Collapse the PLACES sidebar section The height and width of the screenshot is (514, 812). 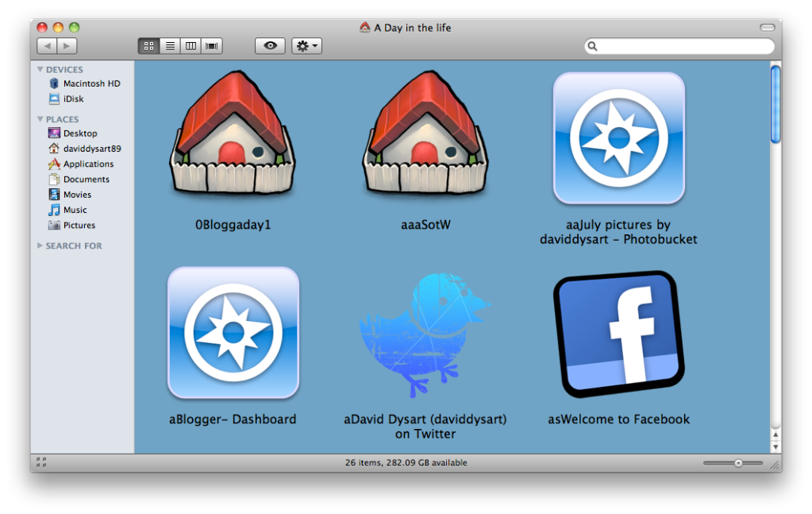(40, 119)
